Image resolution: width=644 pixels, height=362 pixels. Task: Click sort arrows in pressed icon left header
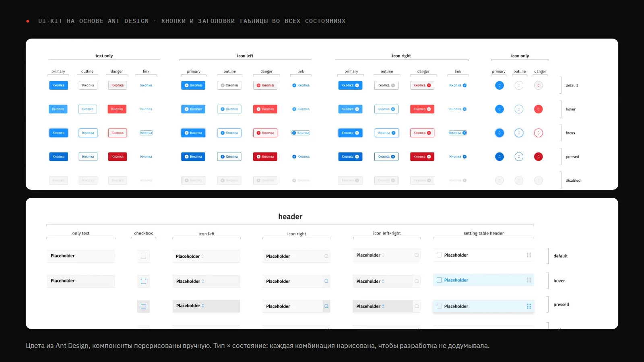[x=203, y=306]
